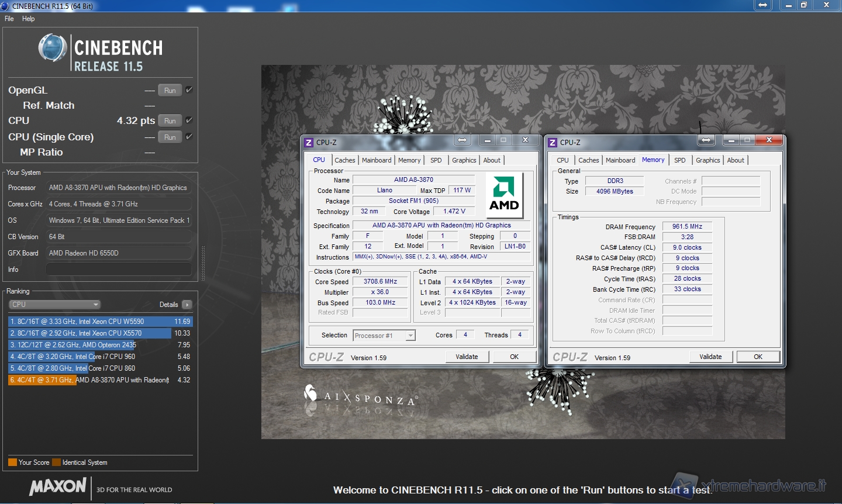Select the Xeon W5590 ranking bar

point(99,322)
